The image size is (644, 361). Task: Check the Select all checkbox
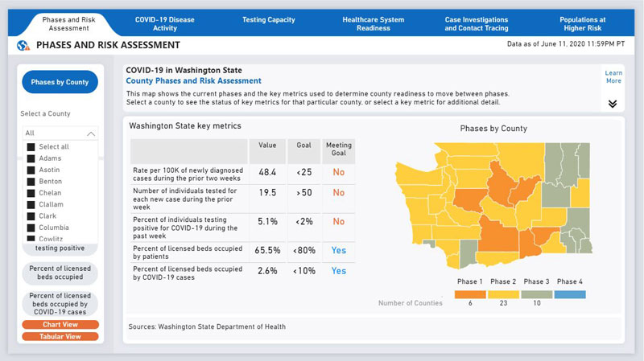[x=31, y=147]
